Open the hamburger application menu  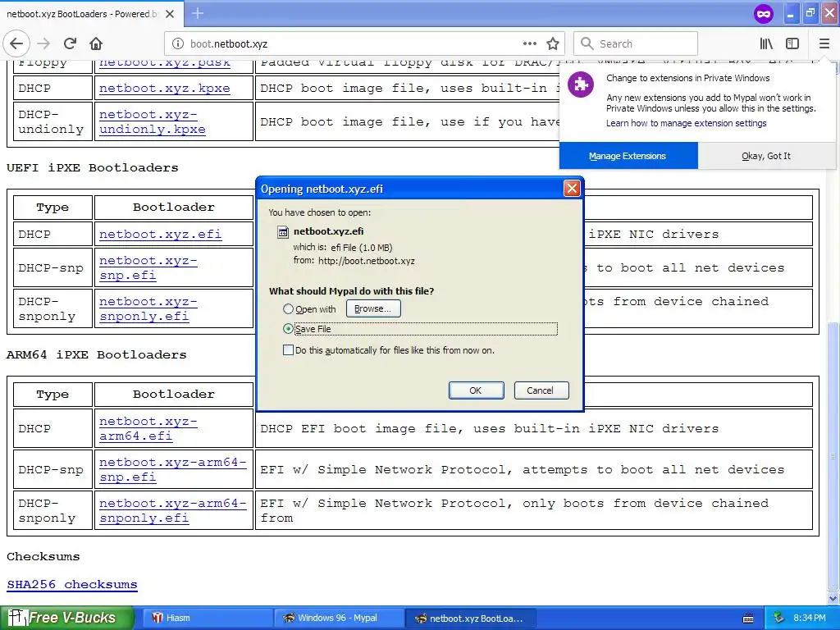click(x=824, y=44)
